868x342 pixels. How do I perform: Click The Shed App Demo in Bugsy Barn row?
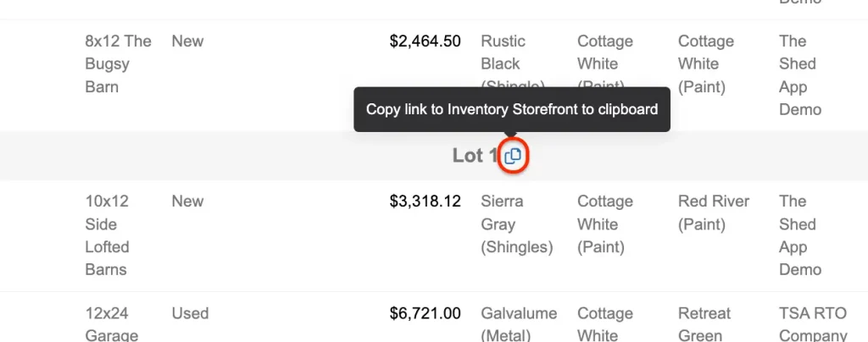[x=799, y=75]
